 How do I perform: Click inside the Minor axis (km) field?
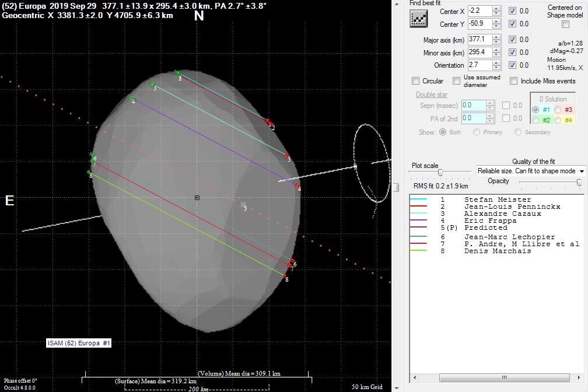tap(480, 52)
